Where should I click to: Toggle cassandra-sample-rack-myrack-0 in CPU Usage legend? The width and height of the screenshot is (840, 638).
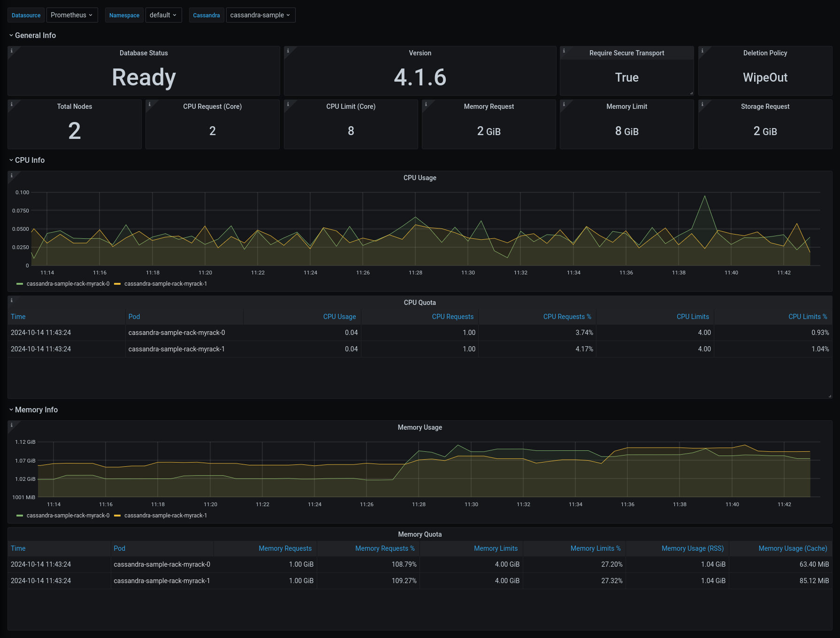(67, 284)
